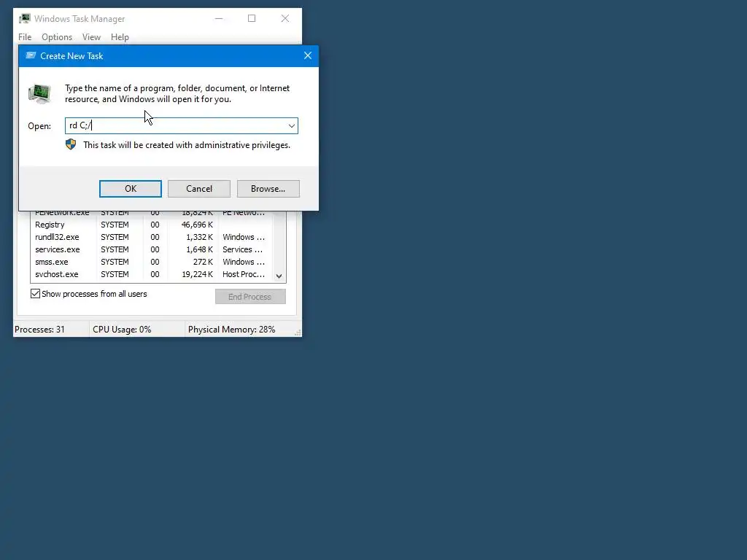This screenshot has width=747, height=560.
Task: Close the Windows Task Manager window
Action: (x=285, y=18)
